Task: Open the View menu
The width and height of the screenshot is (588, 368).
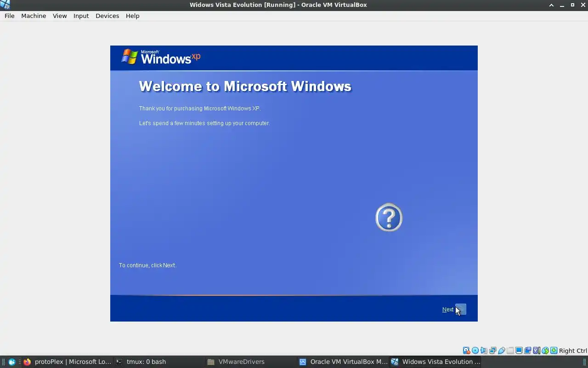Action: click(x=60, y=16)
